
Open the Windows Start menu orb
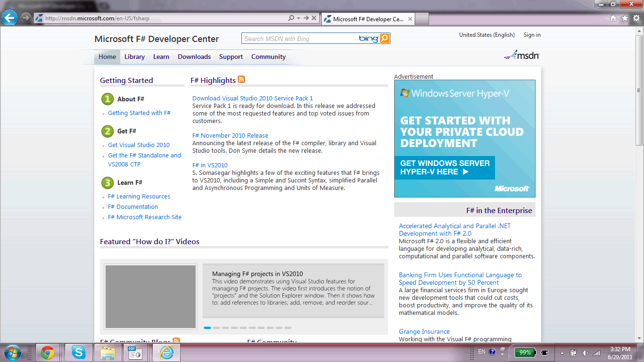(12, 353)
